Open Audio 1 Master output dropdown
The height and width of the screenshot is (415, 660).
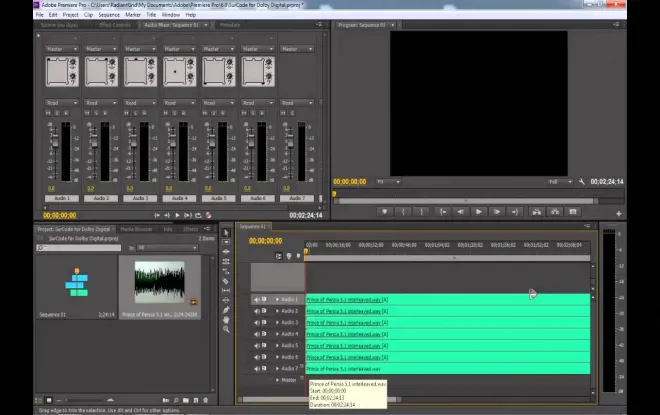point(62,49)
